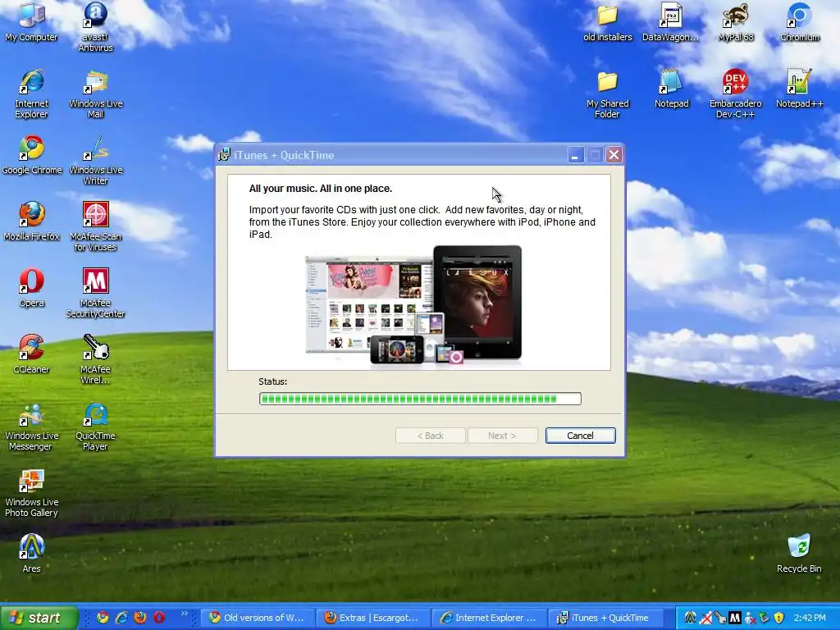The height and width of the screenshot is (630, 840).
Task: Launch Firefox from the Quick Launch bar
Action: [x=140, y=618]
